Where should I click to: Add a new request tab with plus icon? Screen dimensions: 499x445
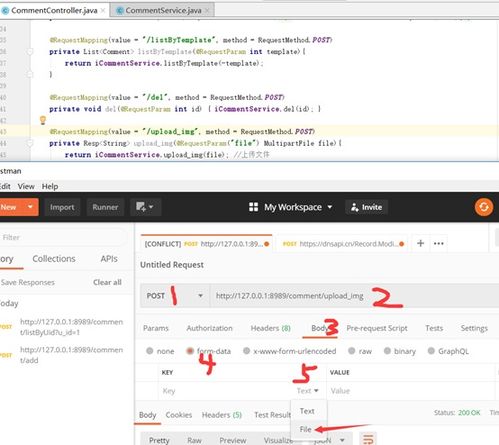click(420, 243)
